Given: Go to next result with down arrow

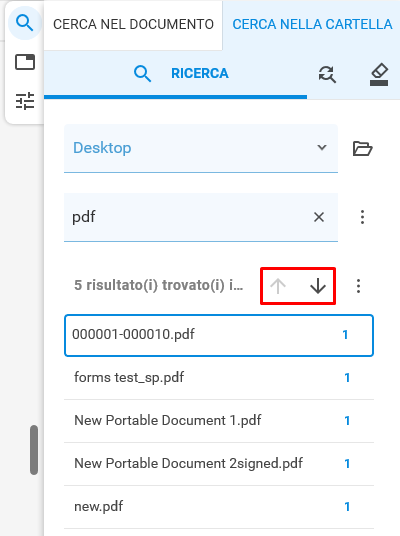Looking at the screenshot, I should tap(318, 286).
